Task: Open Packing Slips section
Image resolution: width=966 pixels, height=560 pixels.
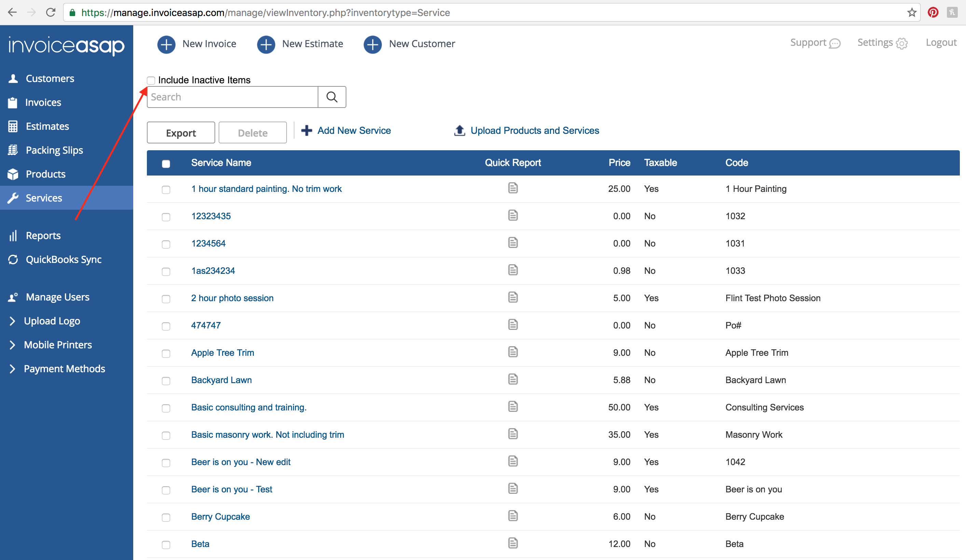Action: 54,150
